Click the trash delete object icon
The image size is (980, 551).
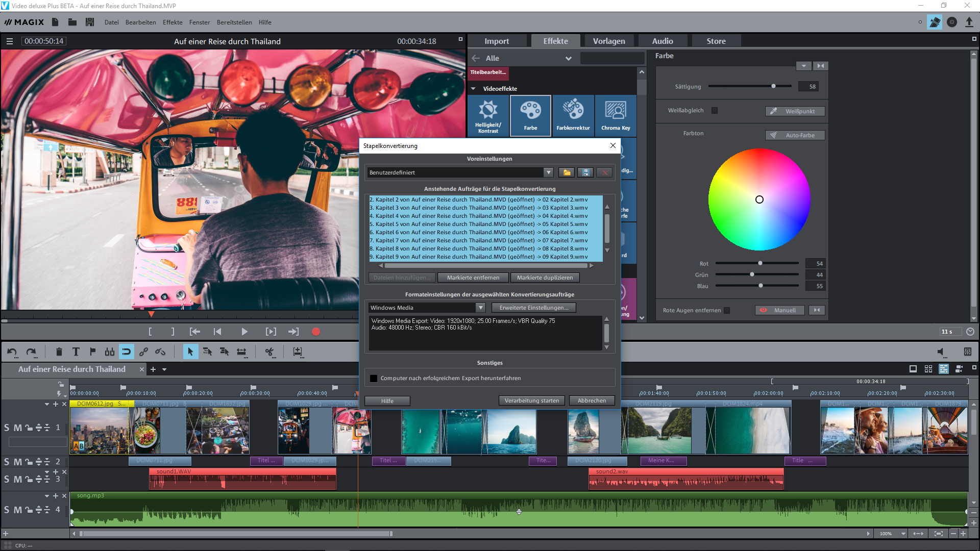coord(59,352)
